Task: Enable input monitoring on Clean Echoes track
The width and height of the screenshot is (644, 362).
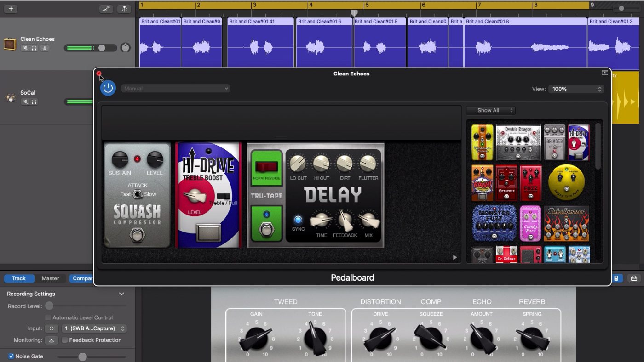Action: point(45,48)
